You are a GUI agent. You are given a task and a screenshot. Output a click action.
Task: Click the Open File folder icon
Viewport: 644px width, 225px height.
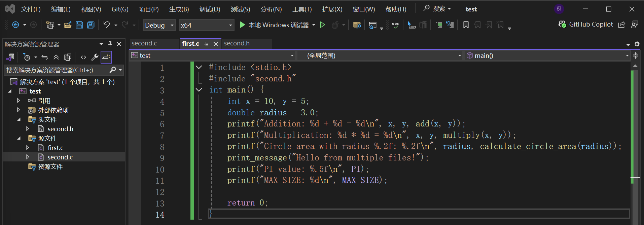(68, 25)
